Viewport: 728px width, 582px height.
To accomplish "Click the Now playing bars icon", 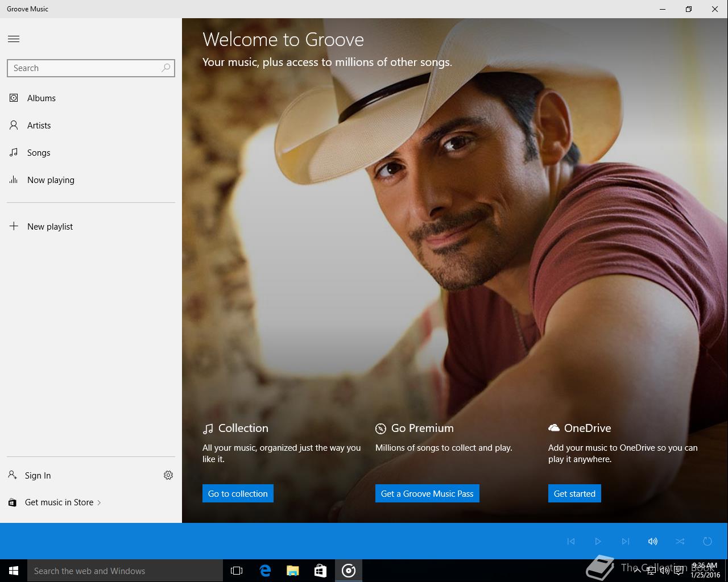I will [14, 180].
